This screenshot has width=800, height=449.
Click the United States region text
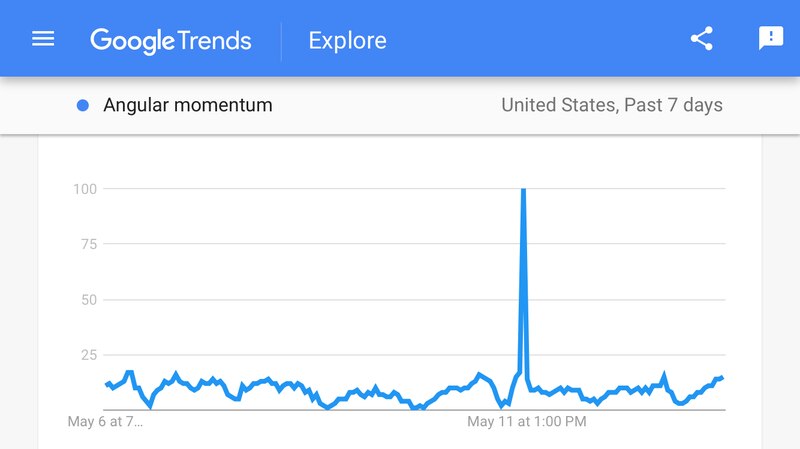click(x=557, y=105)
